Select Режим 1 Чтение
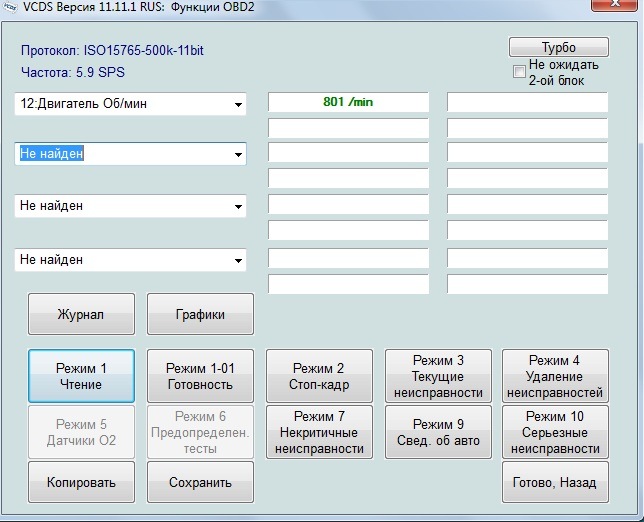Screen dimensions: 644x522 (81, 376)
